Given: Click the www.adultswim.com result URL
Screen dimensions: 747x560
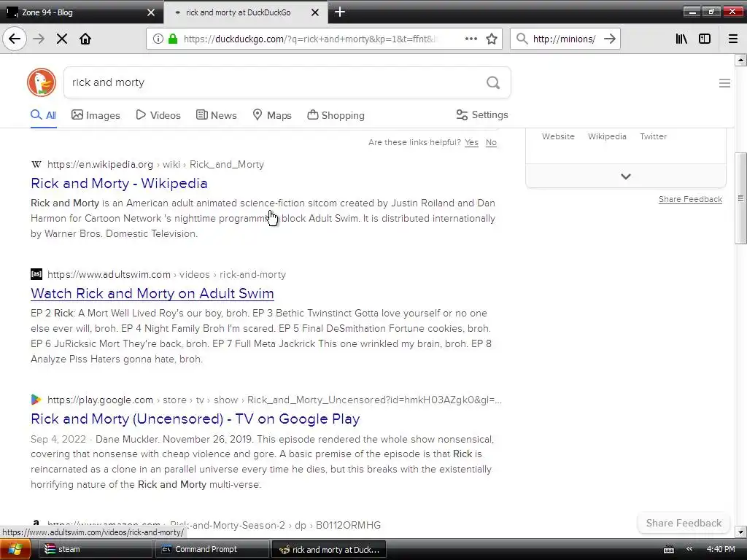Looking at the screenshot, I should tap(167, 274).
